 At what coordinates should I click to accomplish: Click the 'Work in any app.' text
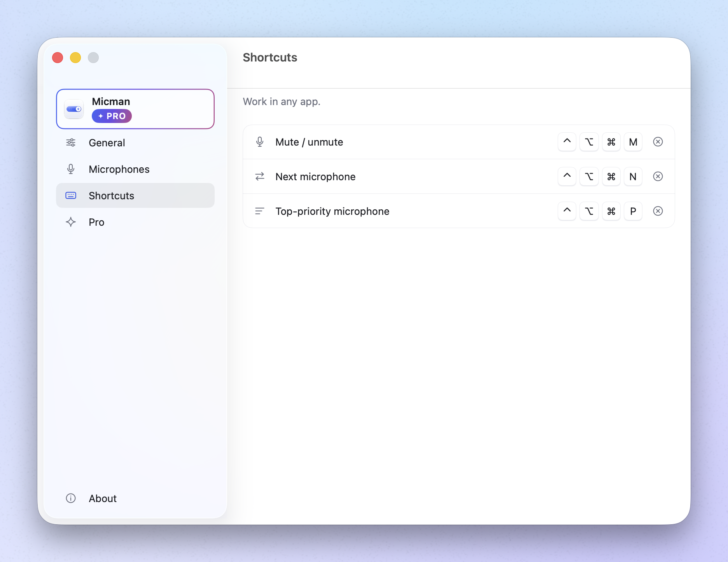point(282,102)
